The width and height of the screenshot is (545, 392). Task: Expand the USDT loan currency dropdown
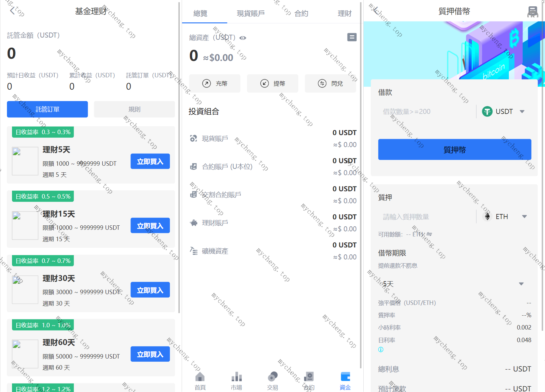pyautogui.click(x=522, y=111)
